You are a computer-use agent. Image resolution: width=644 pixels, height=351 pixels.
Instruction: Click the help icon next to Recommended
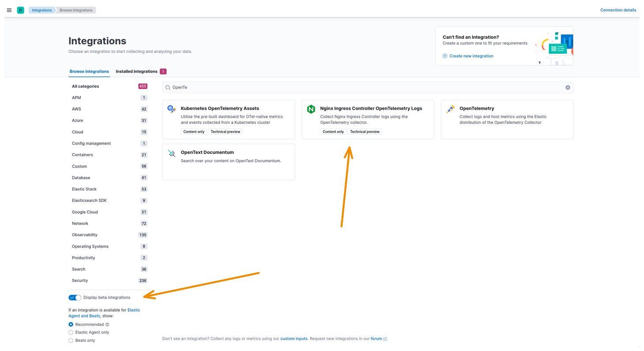coord(107,325)
